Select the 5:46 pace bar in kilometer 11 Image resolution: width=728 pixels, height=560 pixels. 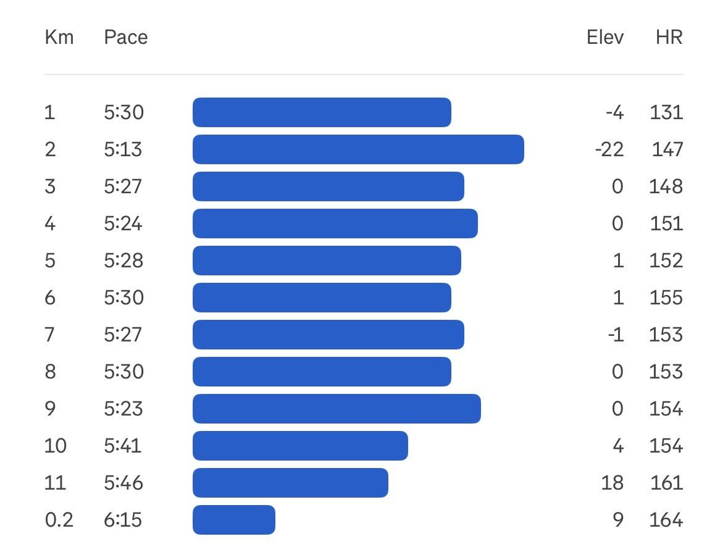(x=290, y=483)
